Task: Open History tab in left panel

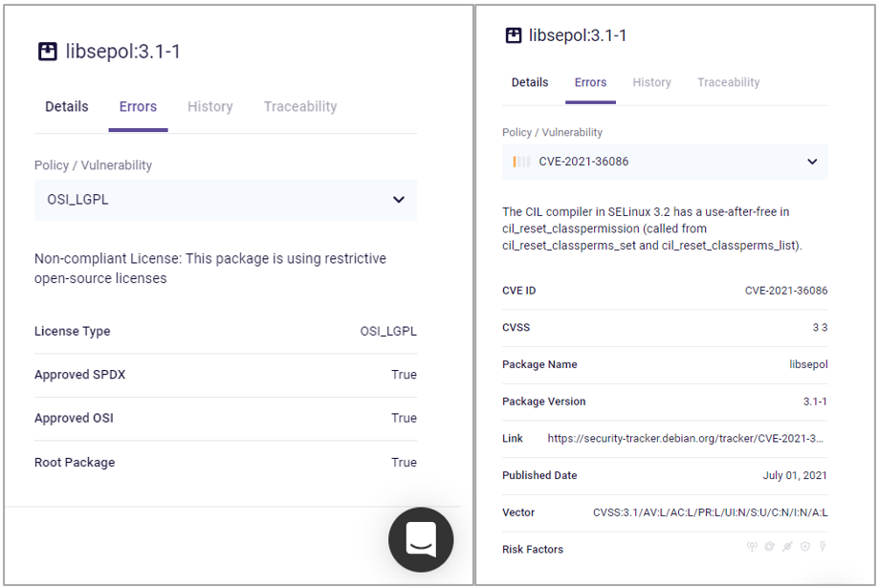Action: click(210, 106)
